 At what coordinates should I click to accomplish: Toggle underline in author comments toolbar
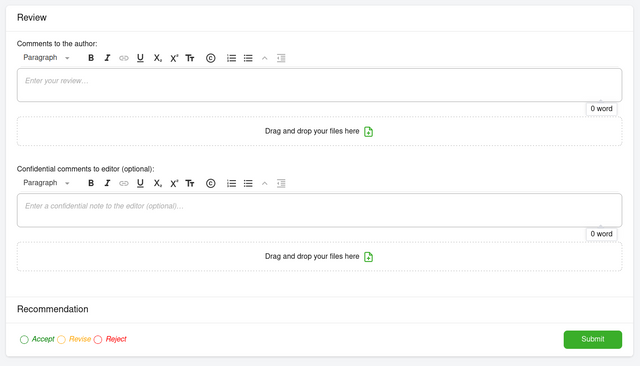click(140, 58)
